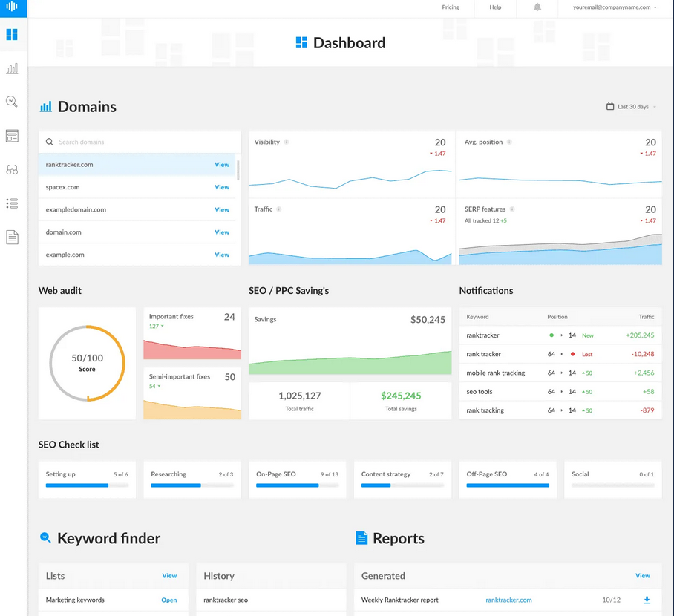Open the Last 30 days date dropdown

632,107
